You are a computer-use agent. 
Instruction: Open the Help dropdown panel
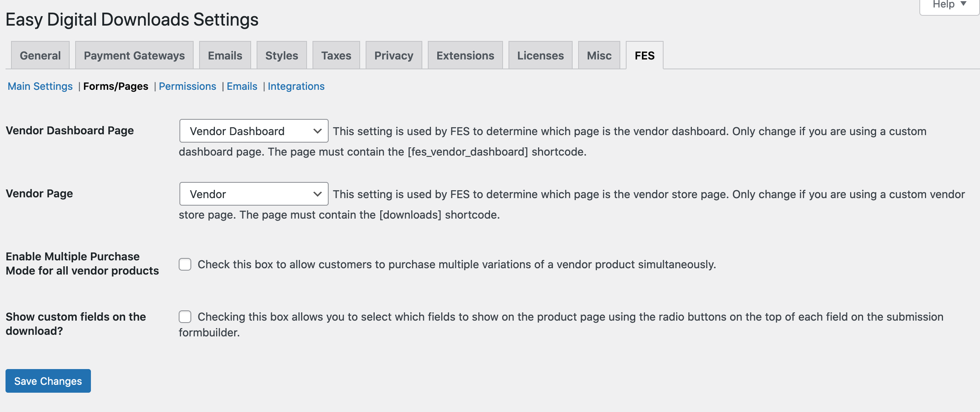pyautogui.click(x=949, y=5)
